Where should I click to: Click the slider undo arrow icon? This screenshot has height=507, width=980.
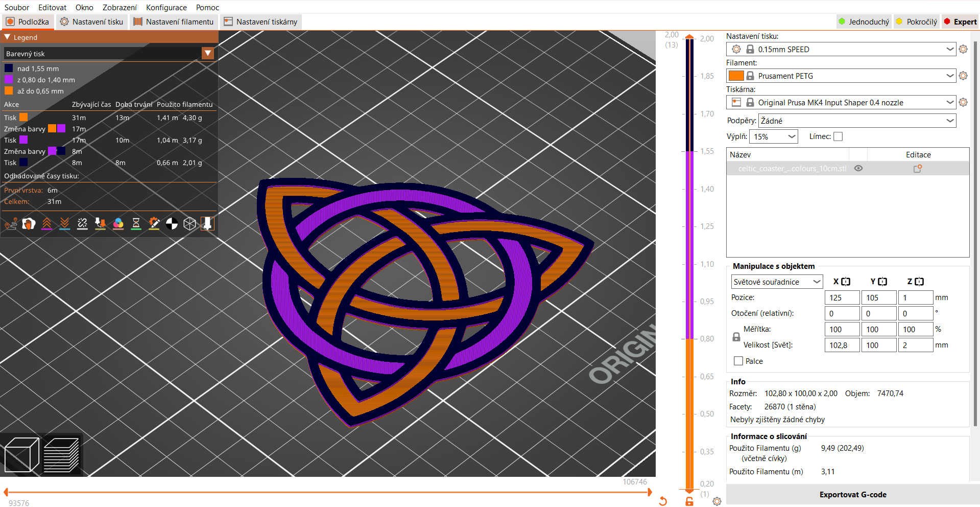663,501
